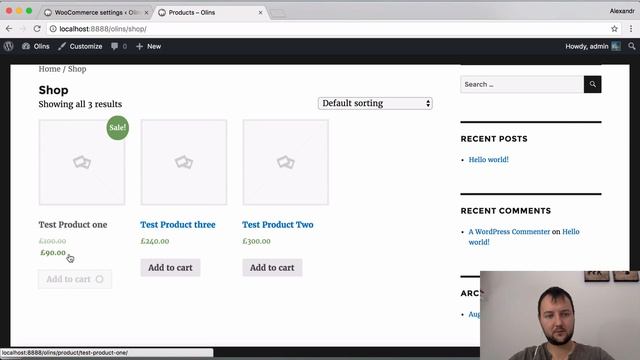Open the WordPress logo menu
This screenshot has height=360, width=640.
pyautogui.click(x=9, y=46)
